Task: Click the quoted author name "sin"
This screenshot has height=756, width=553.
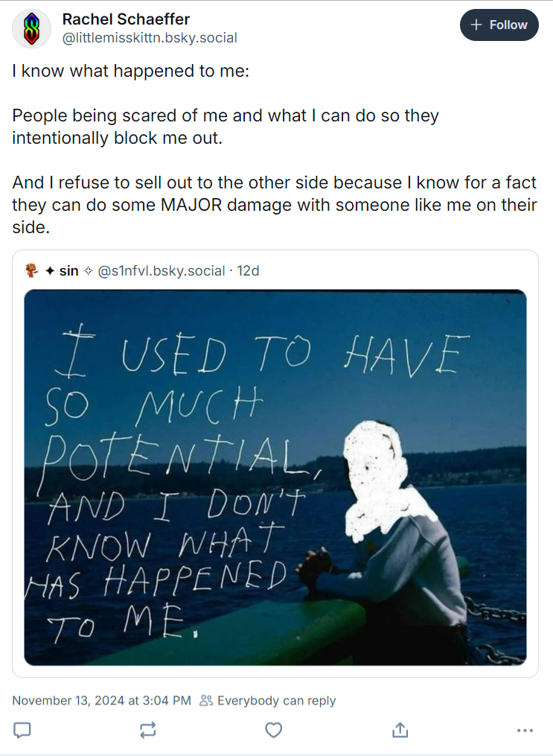Action: [68, 270]
